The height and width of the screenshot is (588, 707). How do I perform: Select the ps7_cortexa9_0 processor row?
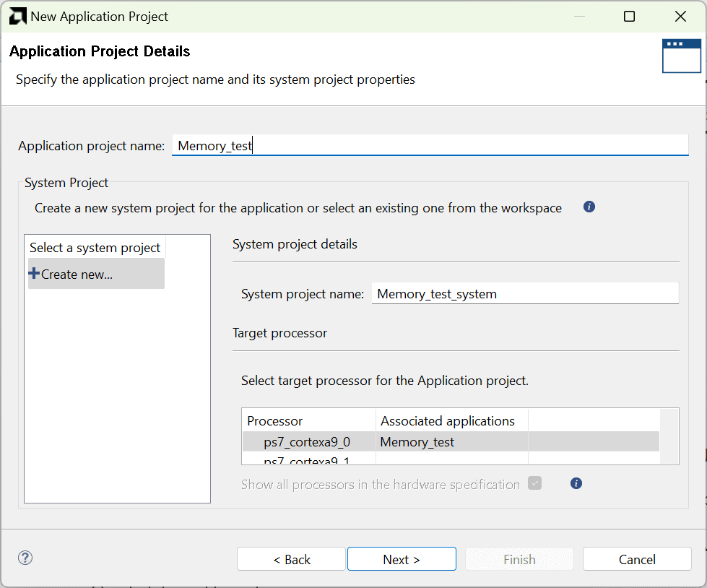click(x=307, y=442)
